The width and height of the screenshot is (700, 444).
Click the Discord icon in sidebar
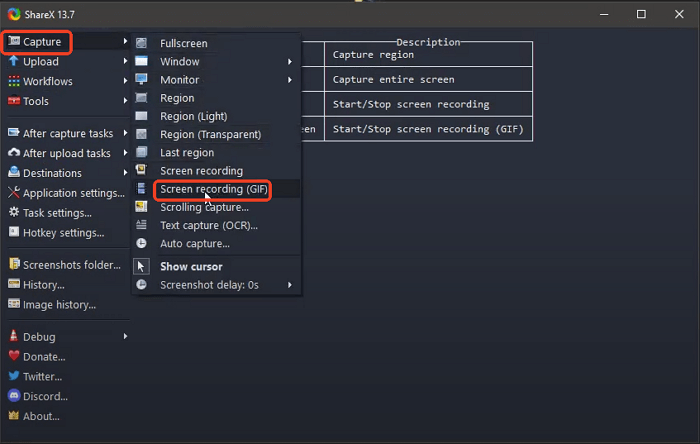coord(14,397)
